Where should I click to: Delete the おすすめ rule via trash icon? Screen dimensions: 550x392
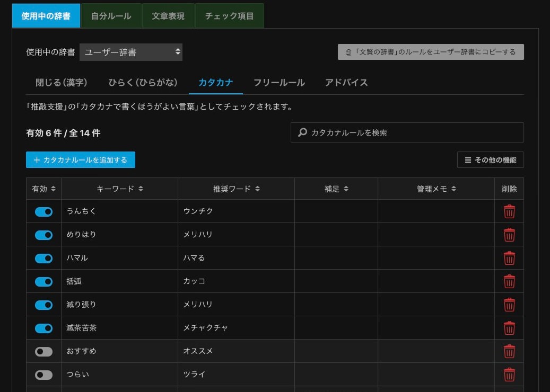coord(509,351)
